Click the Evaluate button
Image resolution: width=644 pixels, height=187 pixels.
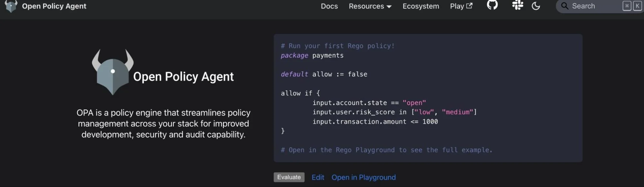coord(289,177)
